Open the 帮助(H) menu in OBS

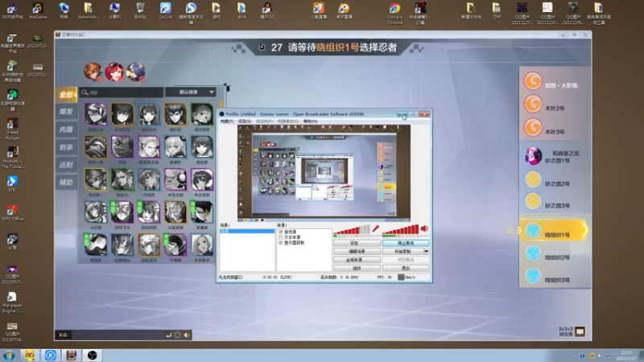click(x=310, y=121)
